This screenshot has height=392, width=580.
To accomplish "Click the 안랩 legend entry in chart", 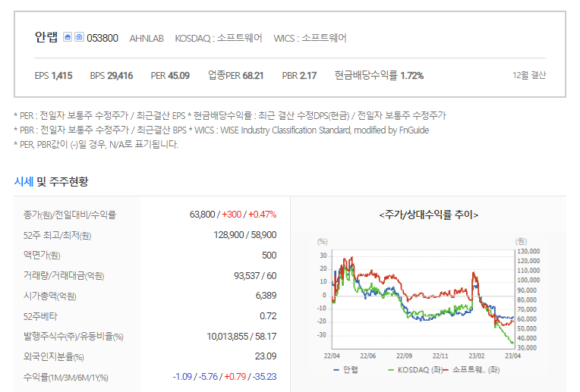I will click(x=346, y=370).
